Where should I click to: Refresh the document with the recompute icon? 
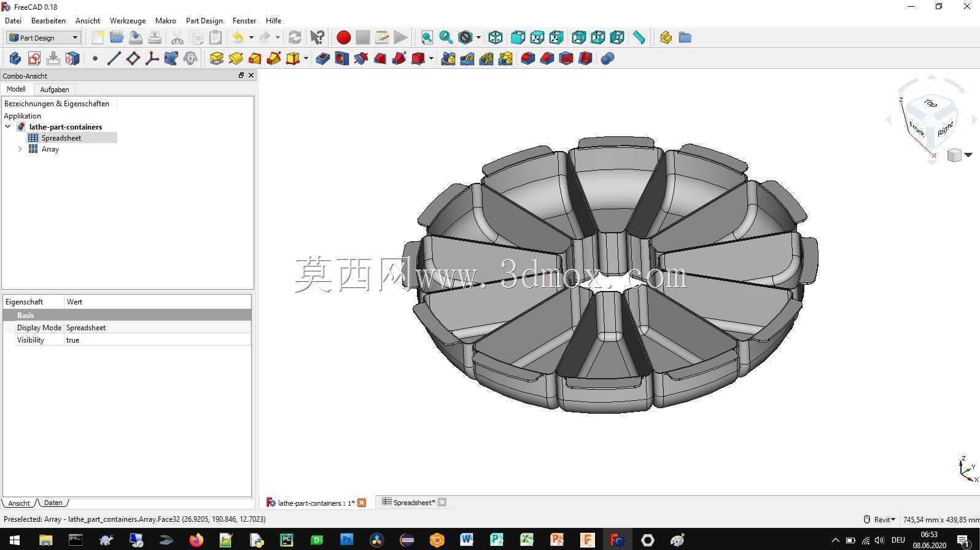point(295,37)
